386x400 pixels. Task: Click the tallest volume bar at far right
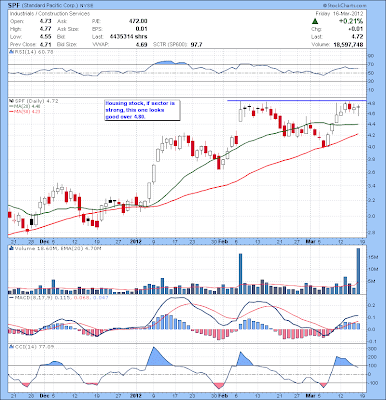click(359, 271)
